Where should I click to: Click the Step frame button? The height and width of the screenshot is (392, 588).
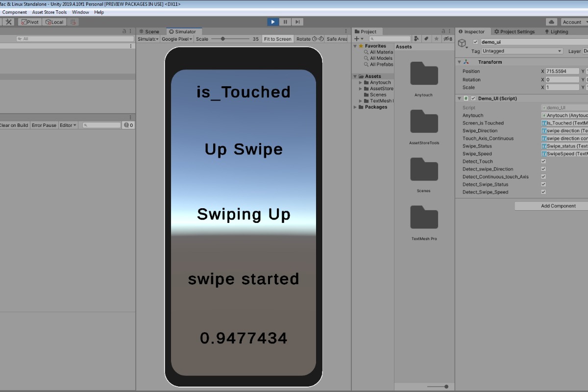(x=297, y=22)
